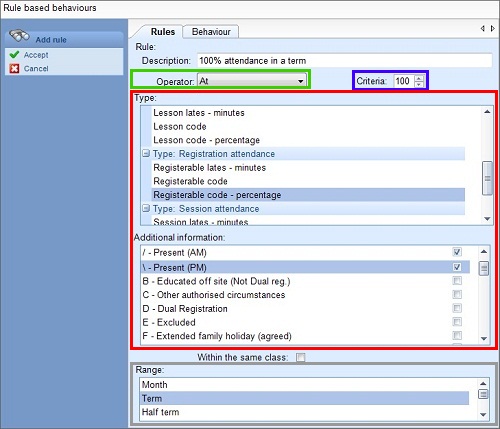The height and width of the screenshot is (429, 500).
Task: Open the Operator dropdown
Action: point(252,81)
